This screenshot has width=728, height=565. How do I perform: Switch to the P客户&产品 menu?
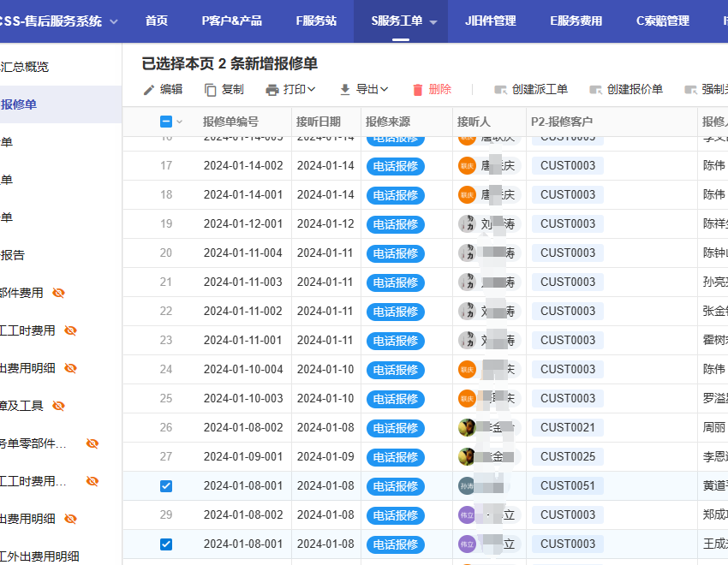[231, 21]
